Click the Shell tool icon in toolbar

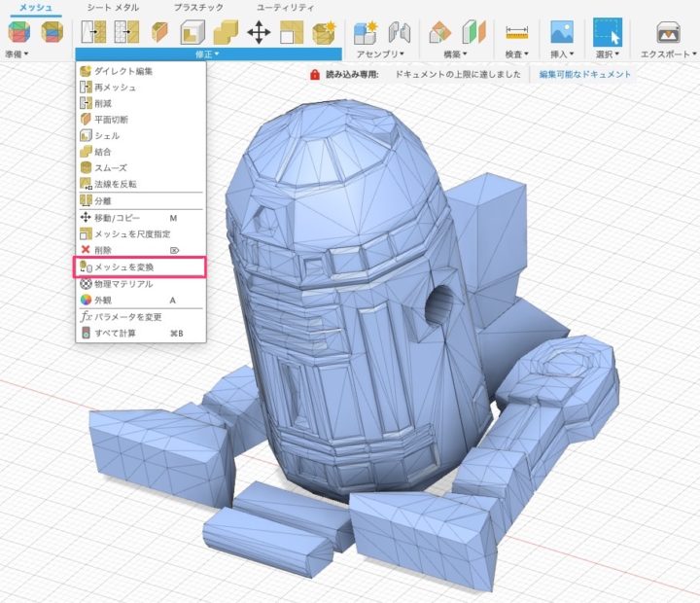tap(192, 32)
